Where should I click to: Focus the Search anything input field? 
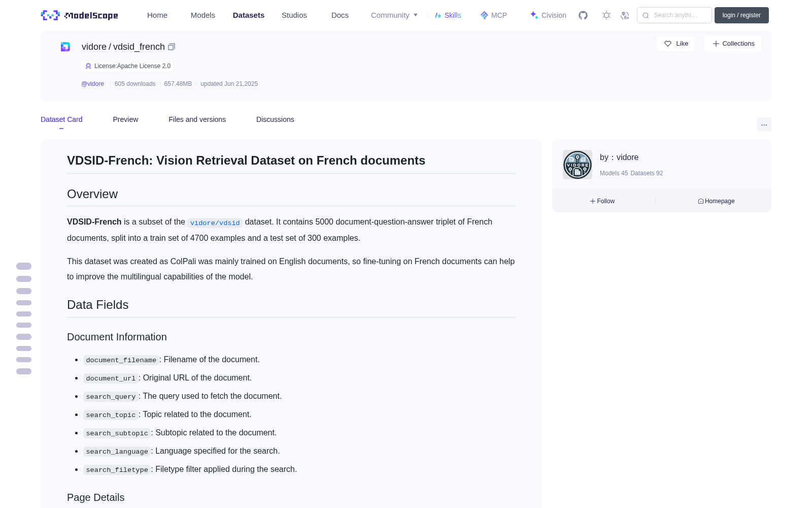[674, 15]
